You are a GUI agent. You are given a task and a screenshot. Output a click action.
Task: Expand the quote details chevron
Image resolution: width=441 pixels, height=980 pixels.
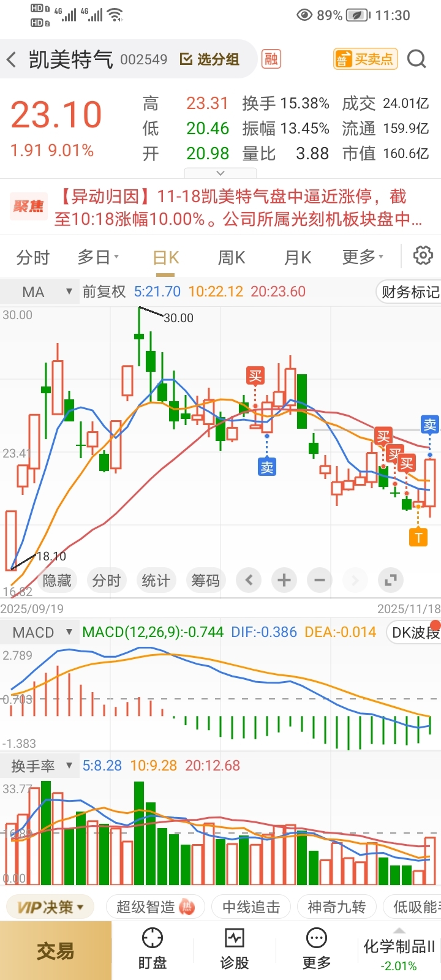(221, 173)
